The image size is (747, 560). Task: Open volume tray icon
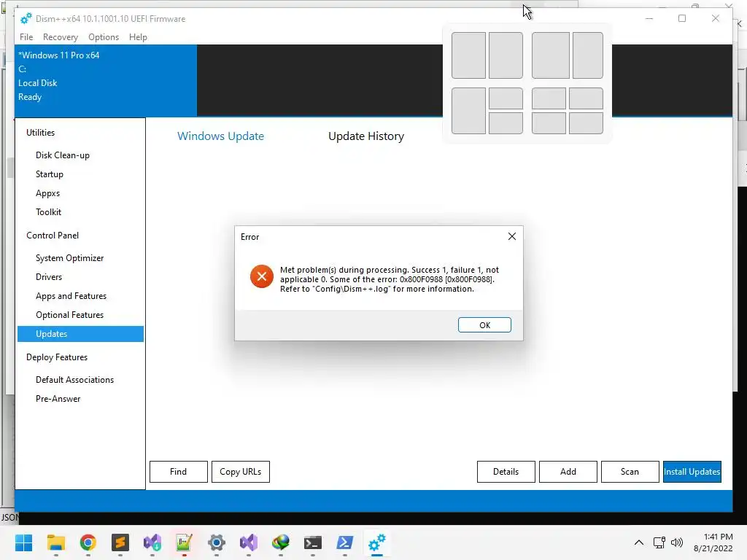[676, 542]
